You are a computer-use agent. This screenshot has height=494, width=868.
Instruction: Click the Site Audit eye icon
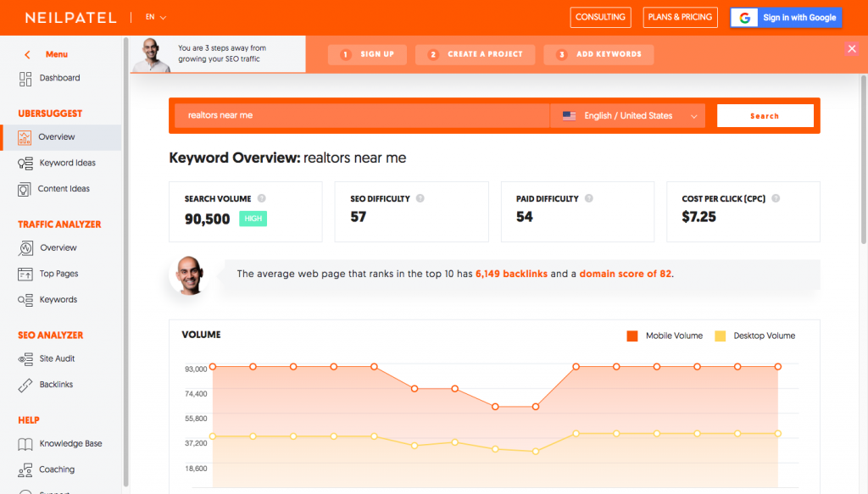coord(25,359)
